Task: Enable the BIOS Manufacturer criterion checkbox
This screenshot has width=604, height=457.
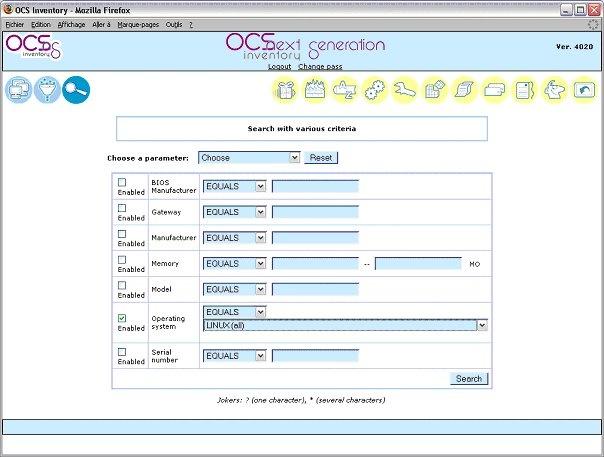Action: point(122,182)
